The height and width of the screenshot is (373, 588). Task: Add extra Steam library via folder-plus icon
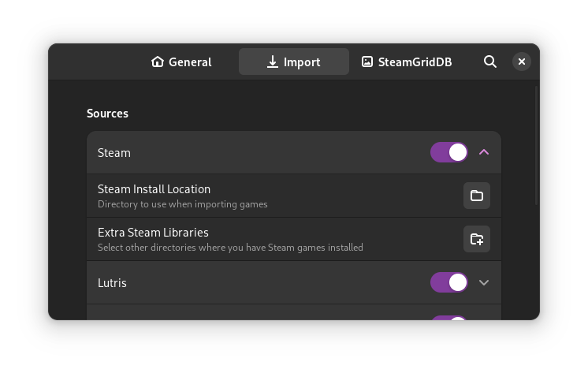coord(477,239)
